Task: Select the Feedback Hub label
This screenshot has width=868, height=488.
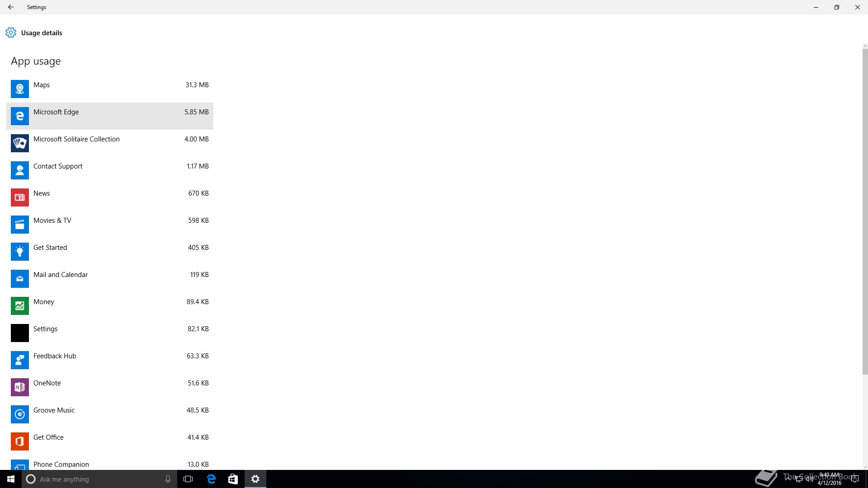Action: click(x=55, y=356)
